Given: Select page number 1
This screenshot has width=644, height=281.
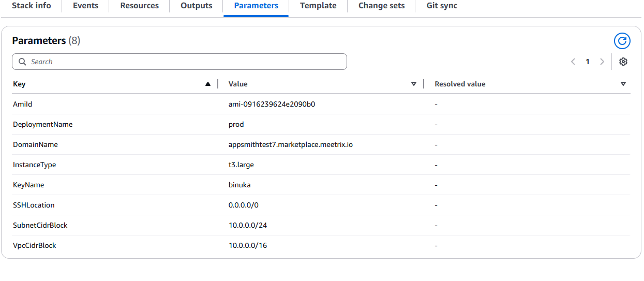Looking at the screenshot, I should (x=588, y=62).
